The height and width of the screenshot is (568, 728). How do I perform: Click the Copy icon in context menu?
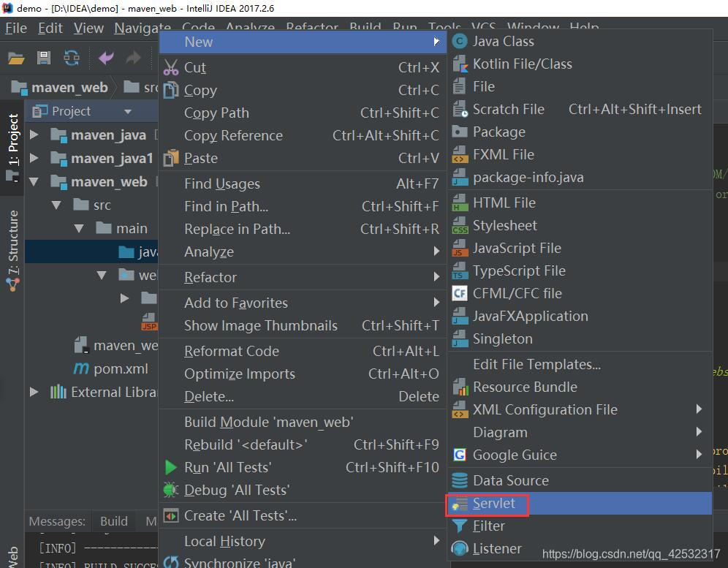171,90
